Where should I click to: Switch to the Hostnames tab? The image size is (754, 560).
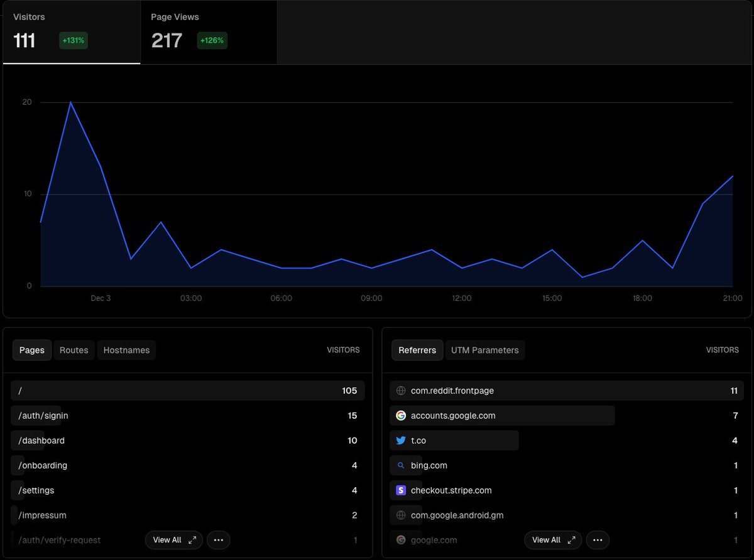[126, 350]
